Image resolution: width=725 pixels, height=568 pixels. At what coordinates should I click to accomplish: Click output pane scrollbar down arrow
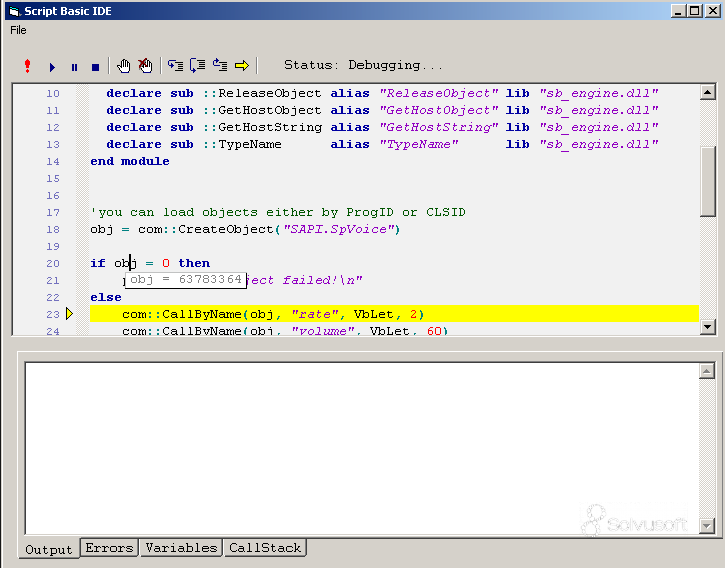(707, 525)
